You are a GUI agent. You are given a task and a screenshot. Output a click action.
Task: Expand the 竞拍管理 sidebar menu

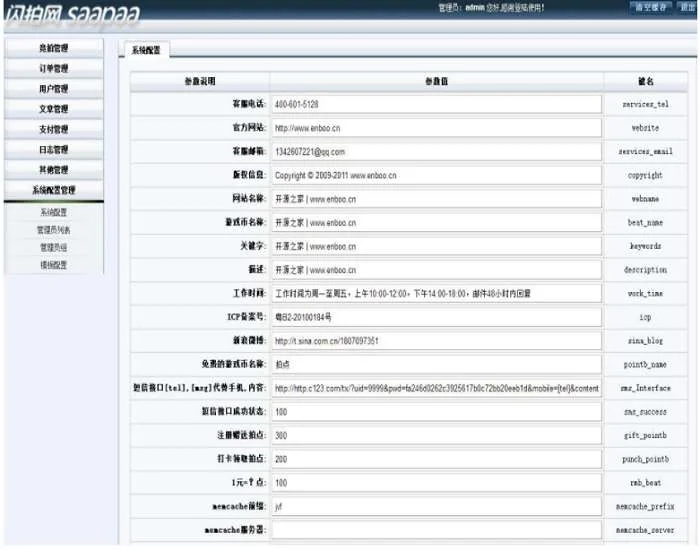point(54,48)
